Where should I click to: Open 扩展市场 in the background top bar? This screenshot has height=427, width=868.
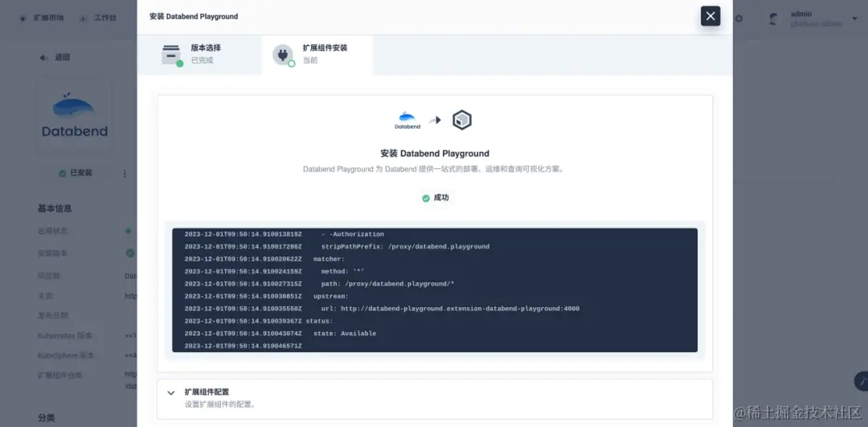pyautogui.click(x=49, y=18)
